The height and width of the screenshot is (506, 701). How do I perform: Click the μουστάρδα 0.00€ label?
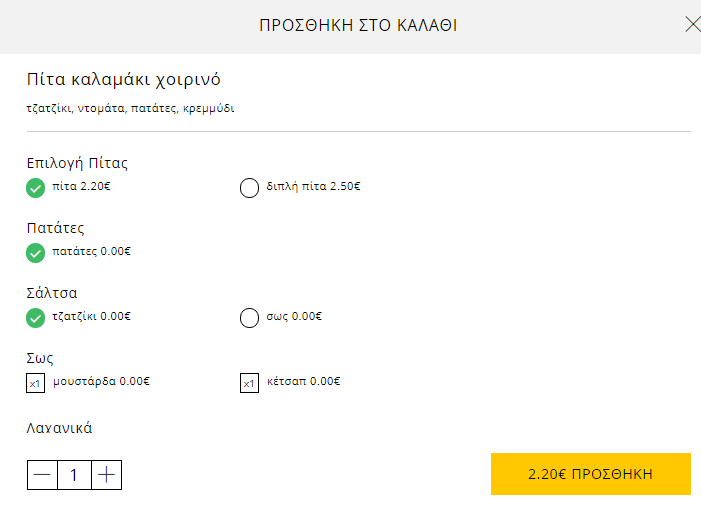point(101,381)
